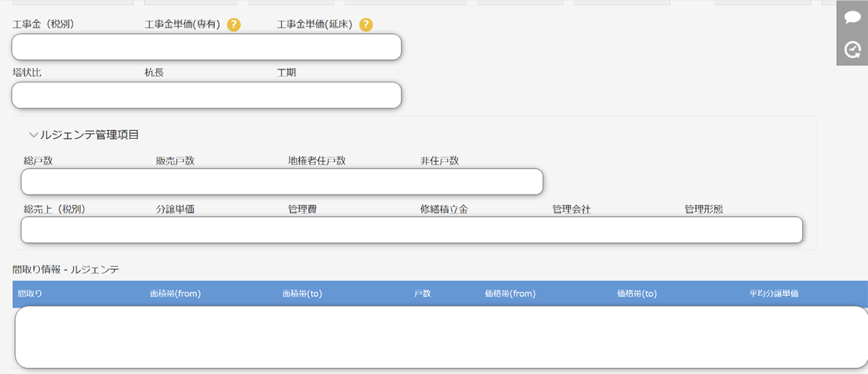Click the input box below 総売上（税別）
This screenshot has width=868, height=374.
tap(412, 230)
